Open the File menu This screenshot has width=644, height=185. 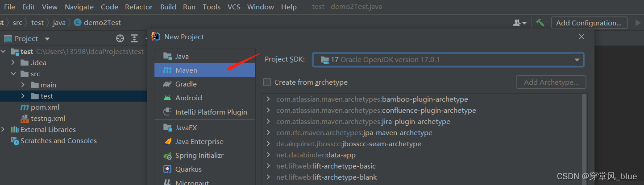pos(9,7)
